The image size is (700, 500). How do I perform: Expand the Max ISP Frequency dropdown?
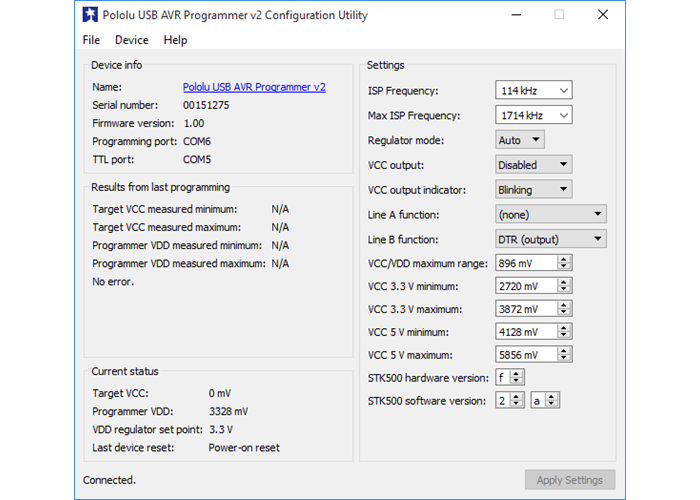coord(534,116)
